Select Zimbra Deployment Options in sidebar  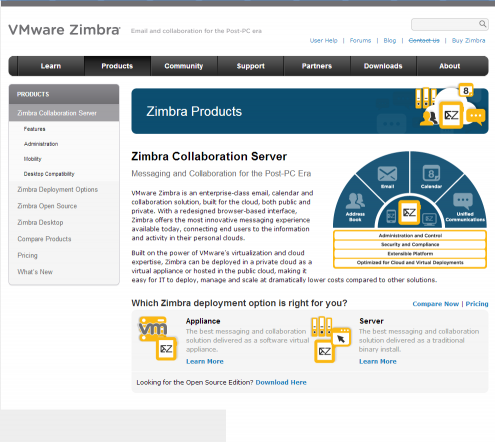57,190
